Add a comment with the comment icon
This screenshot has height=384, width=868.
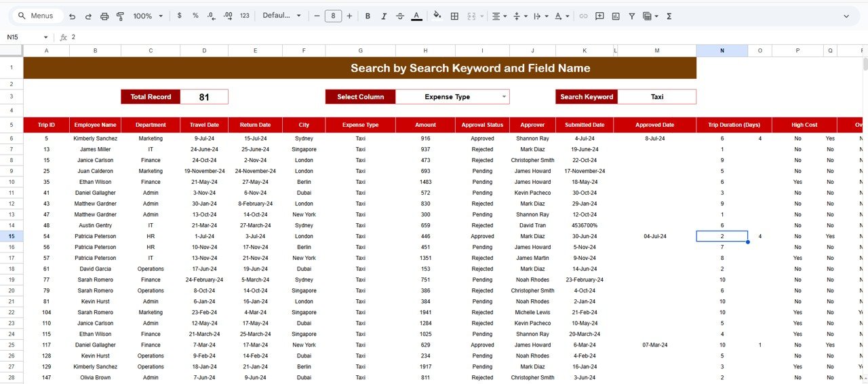pos(599,16)
